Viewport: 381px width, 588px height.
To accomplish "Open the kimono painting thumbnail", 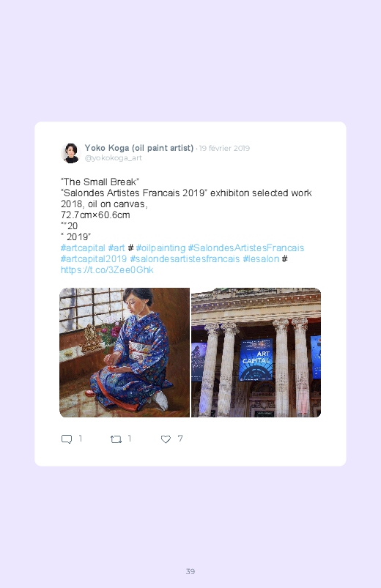I will (125, 352).
